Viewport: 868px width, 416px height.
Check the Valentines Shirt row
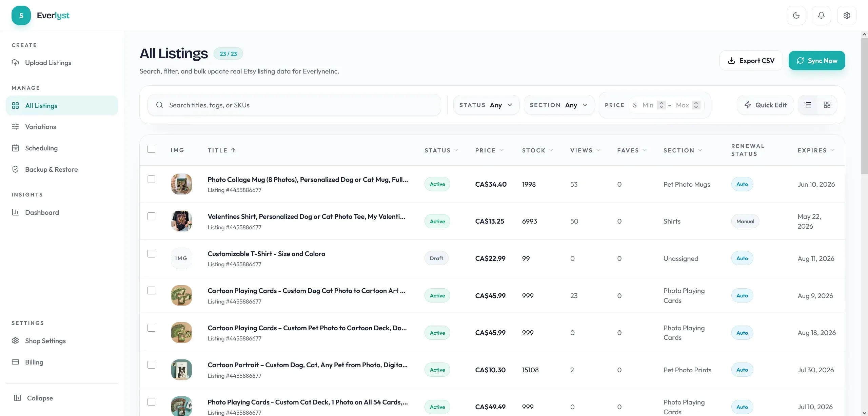tap(151, 216)
